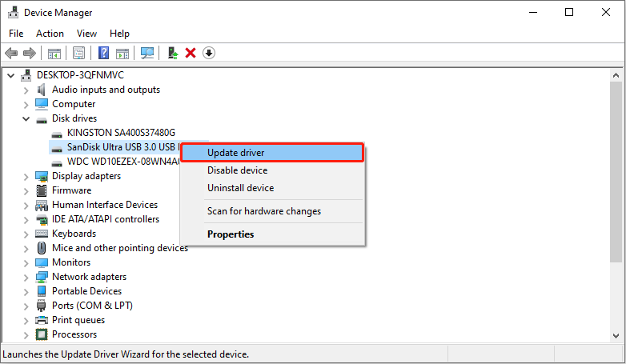Screen dimensions: 626x364
Task: Click the Mice and other pointing devices icon
Action: (42, 248)
